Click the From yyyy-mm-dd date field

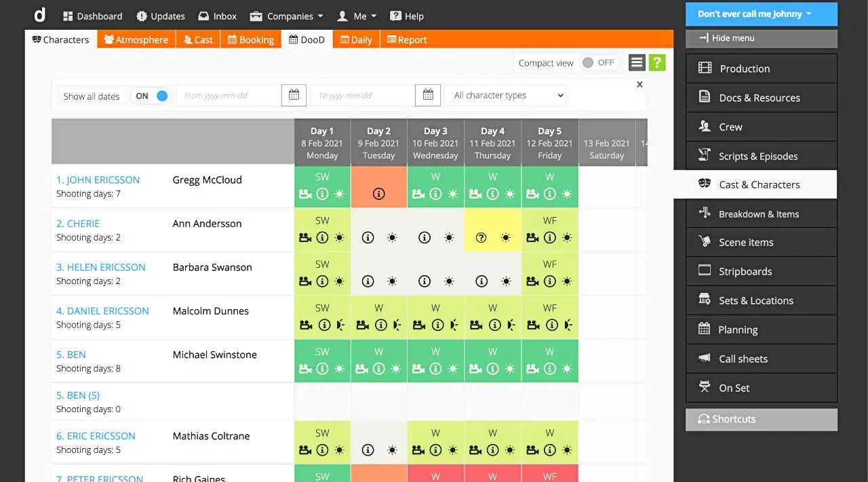(x=229, y=96)
